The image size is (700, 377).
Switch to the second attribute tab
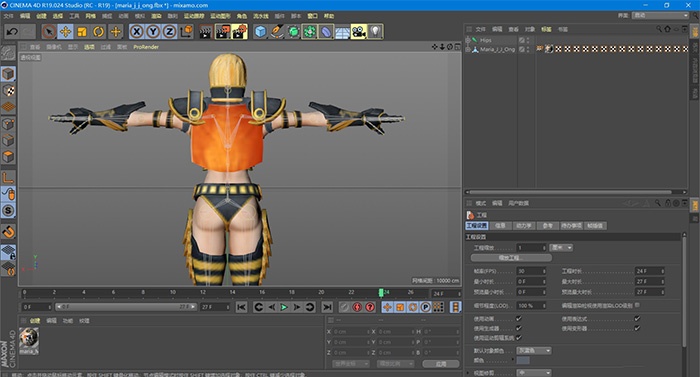coord(500,226)
